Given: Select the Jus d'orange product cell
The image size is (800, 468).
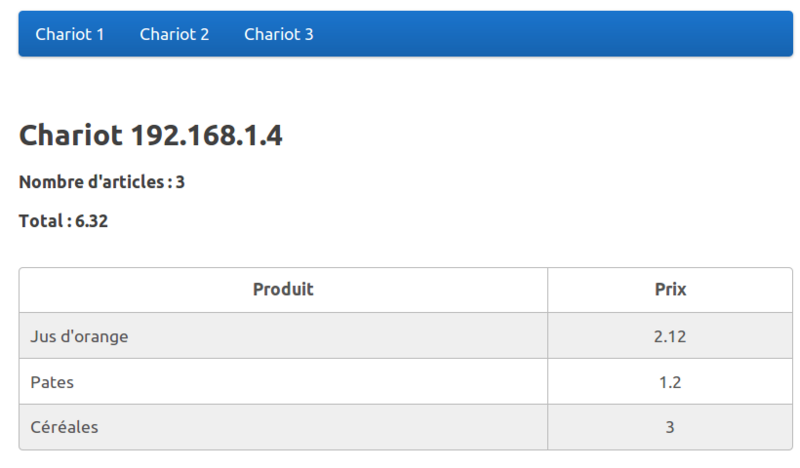Looking at the screenshot, I should tap(79, 336).
